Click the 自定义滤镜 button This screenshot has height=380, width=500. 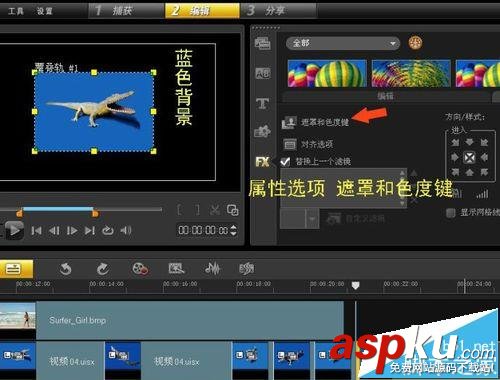click(355, 219)
